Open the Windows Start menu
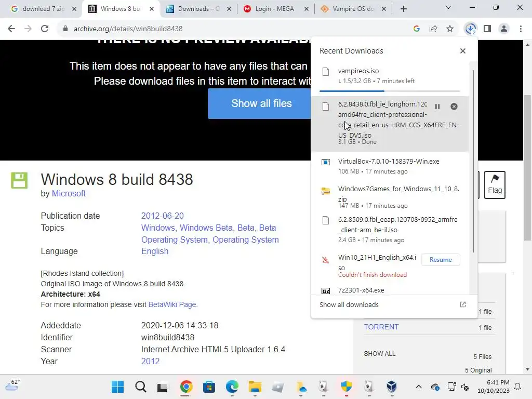Screen dimensions: 532x399 [118, 387]
